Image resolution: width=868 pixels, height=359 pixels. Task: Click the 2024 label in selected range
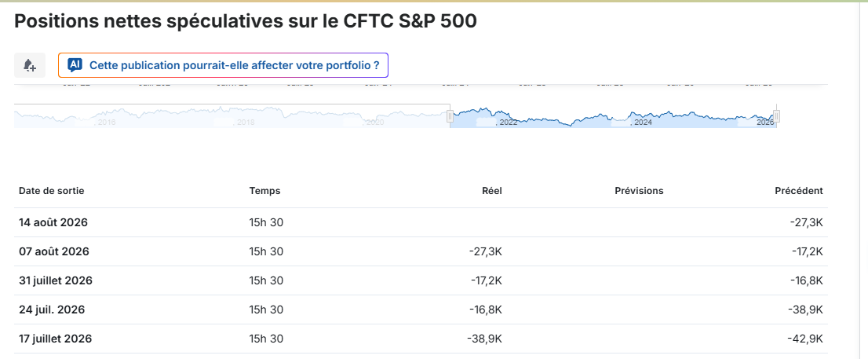(x=644, y=123)
